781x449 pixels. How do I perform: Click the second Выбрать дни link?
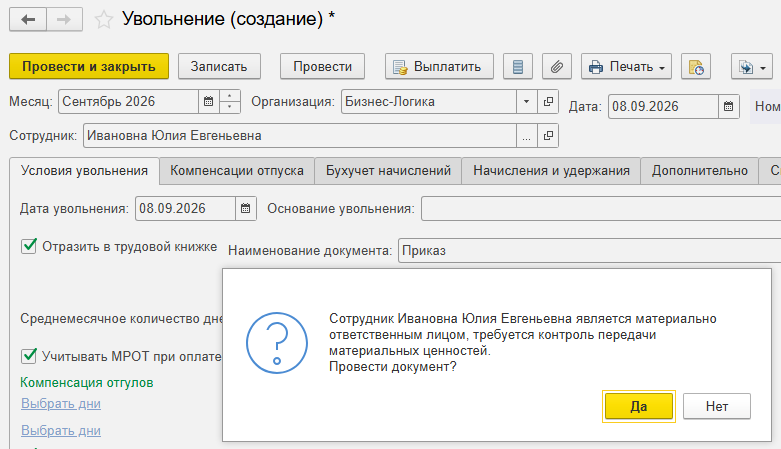point(61,431)
